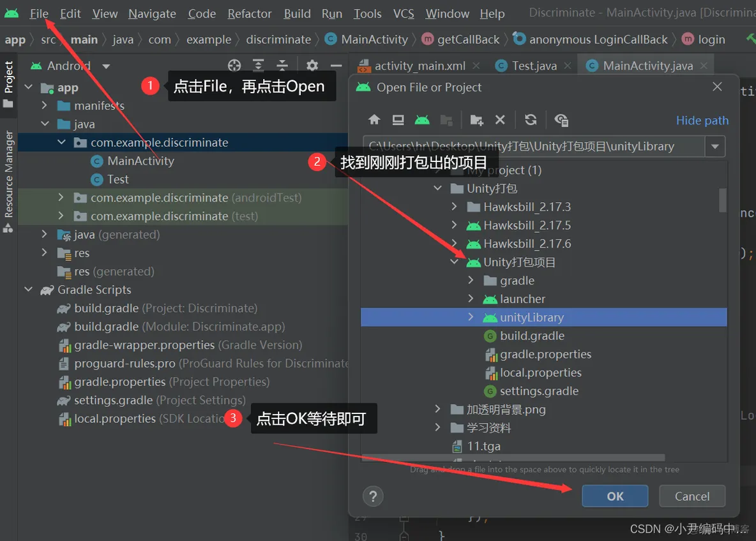Hide the Project panel with minus icon
The width and height of the screenshot is (756, 541).
point(336,66)
